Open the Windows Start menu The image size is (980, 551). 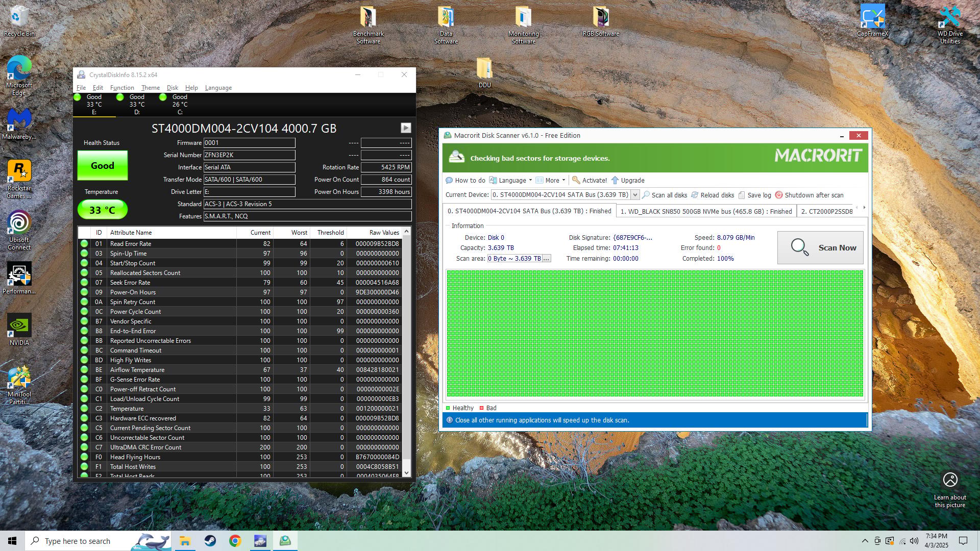tap(12, 541)
